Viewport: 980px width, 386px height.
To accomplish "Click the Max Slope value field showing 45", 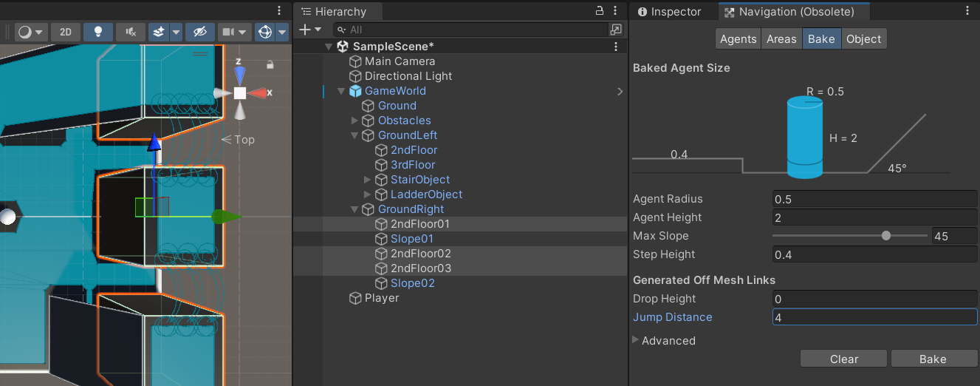I will 955,236.
